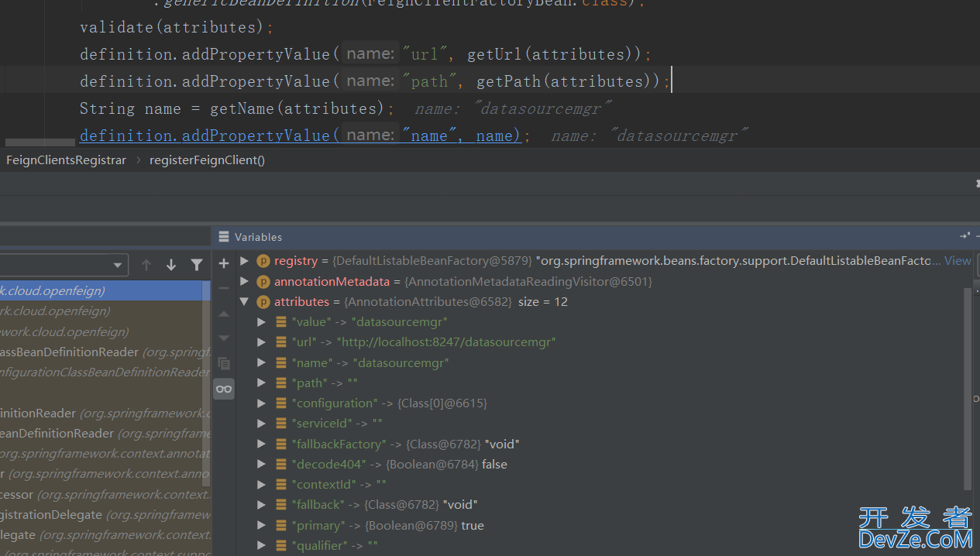Image resolution: width=980 pixels, height=556 pixels.
Task: Click the validate(attributes) code line
Action: point(177,27)
